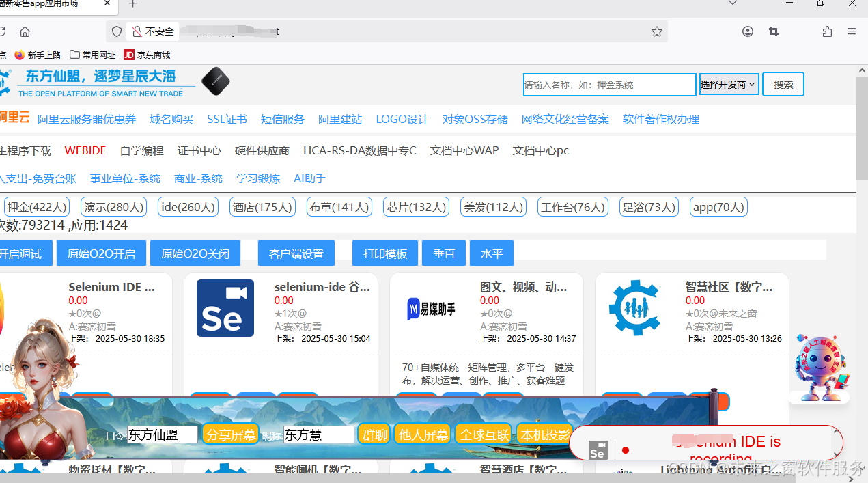Select the 酒店(175人) tag
The width and height of the screenshot is (868, 483).
point(262,207)
